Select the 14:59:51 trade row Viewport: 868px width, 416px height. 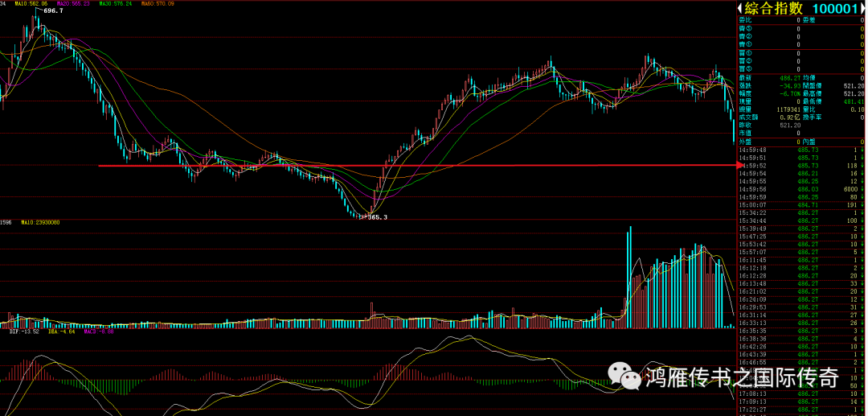[801, 158]
